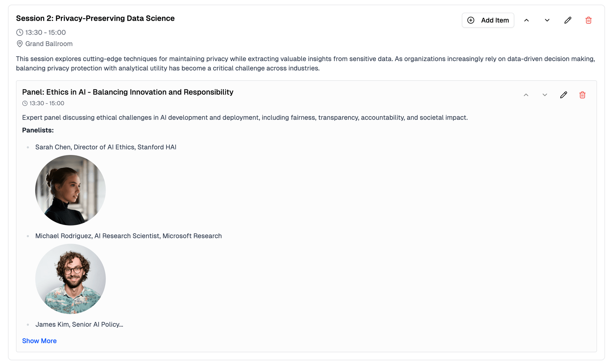This screenshot has height=364, width=613.
Task: Select the Panel: Ethics in AI heading
Action: [128, 92]
